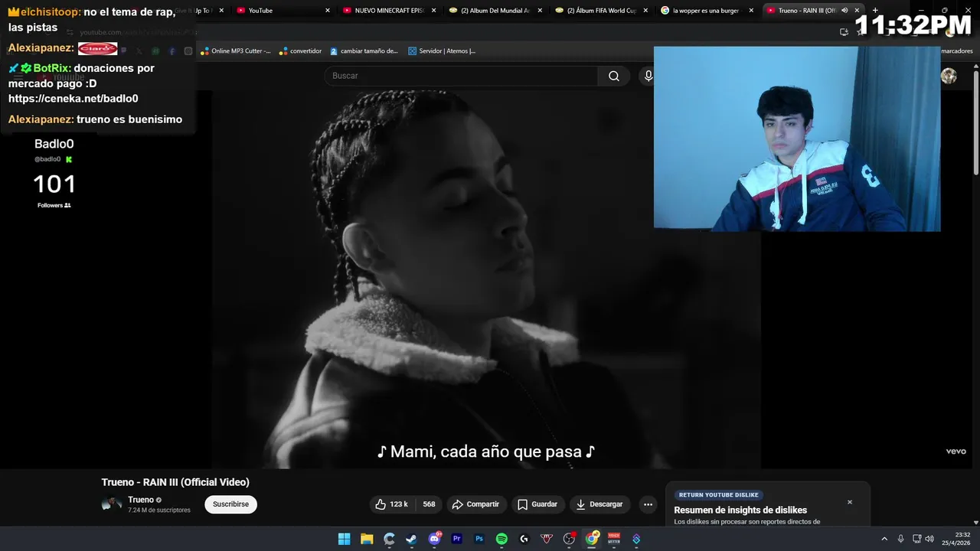Viewport: 980px width, 551px height.
Task: Click the Descargar download button
Action: point(599,504)
